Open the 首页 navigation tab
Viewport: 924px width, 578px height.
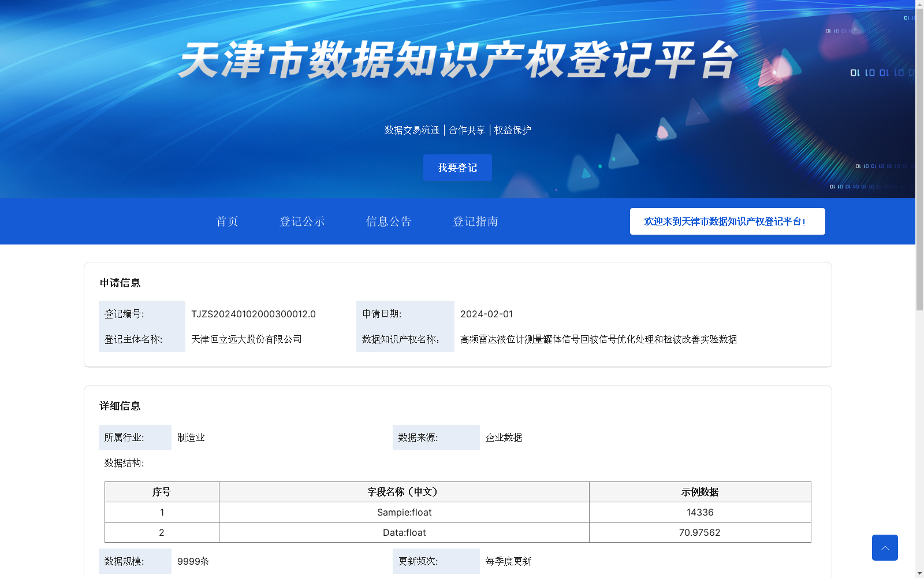tap(227, 221)
